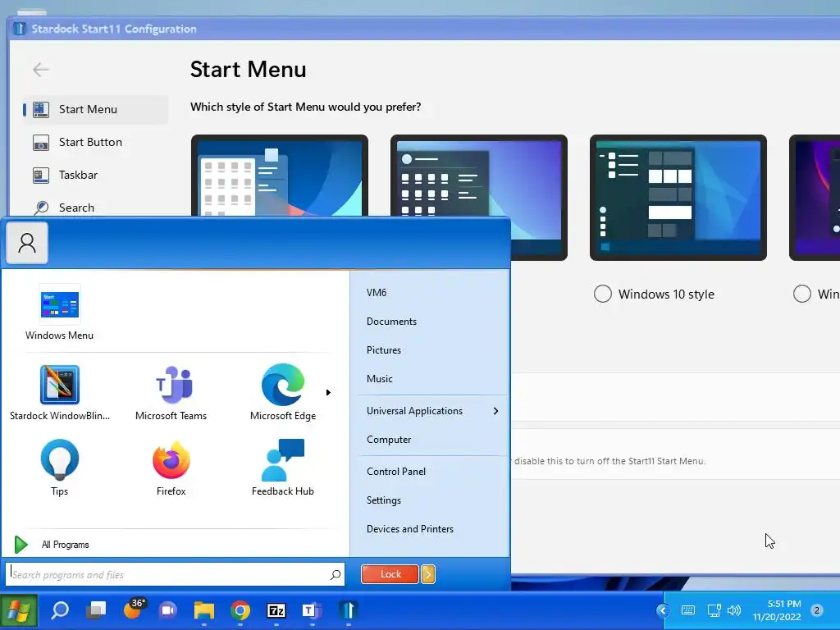This screenshot has height=630, width=840.
Task: Open Taskbar settings section
Action: tap(95, 176)
